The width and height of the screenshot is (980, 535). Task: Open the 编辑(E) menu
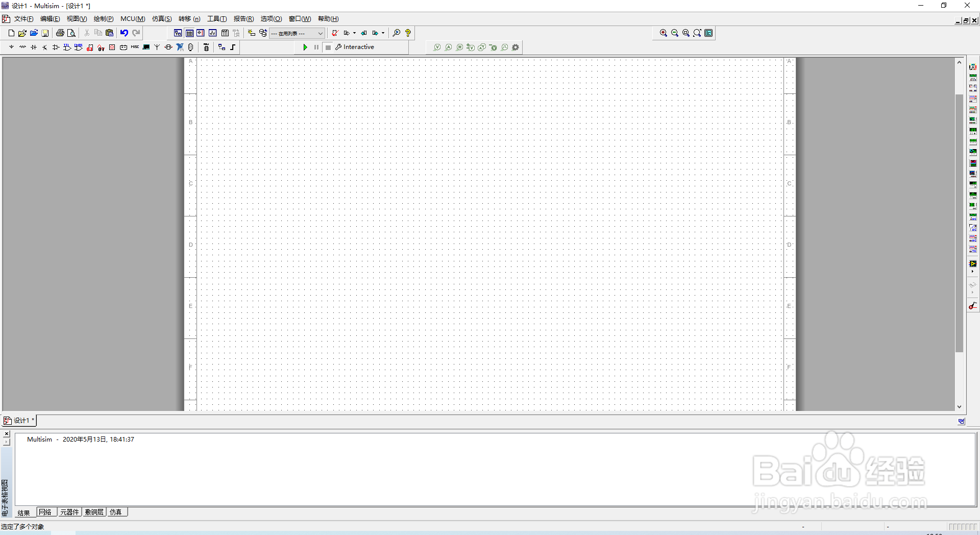click(x=50, y=19)
